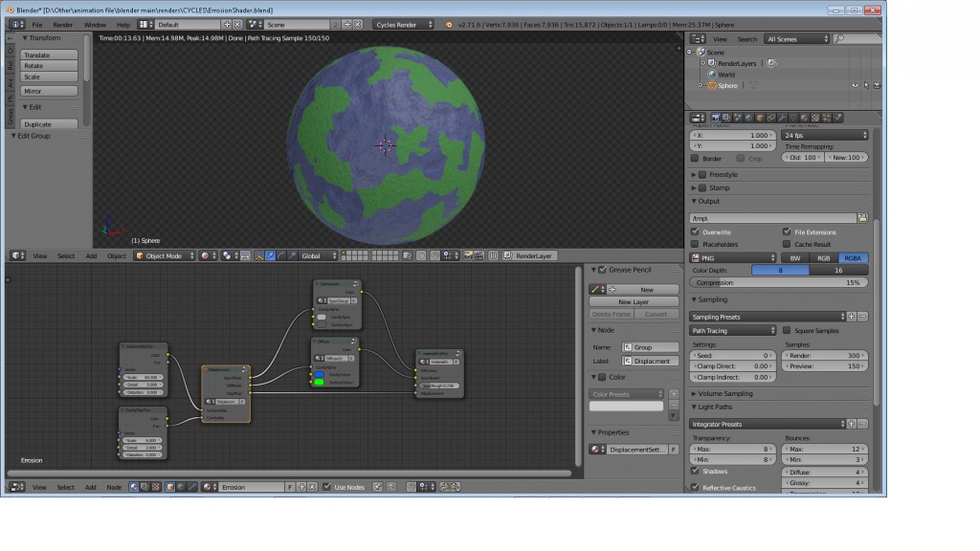The image size is (980, 551).
Task: Click the plus icon next to Integrator Presets
Action: pos(850,424)
